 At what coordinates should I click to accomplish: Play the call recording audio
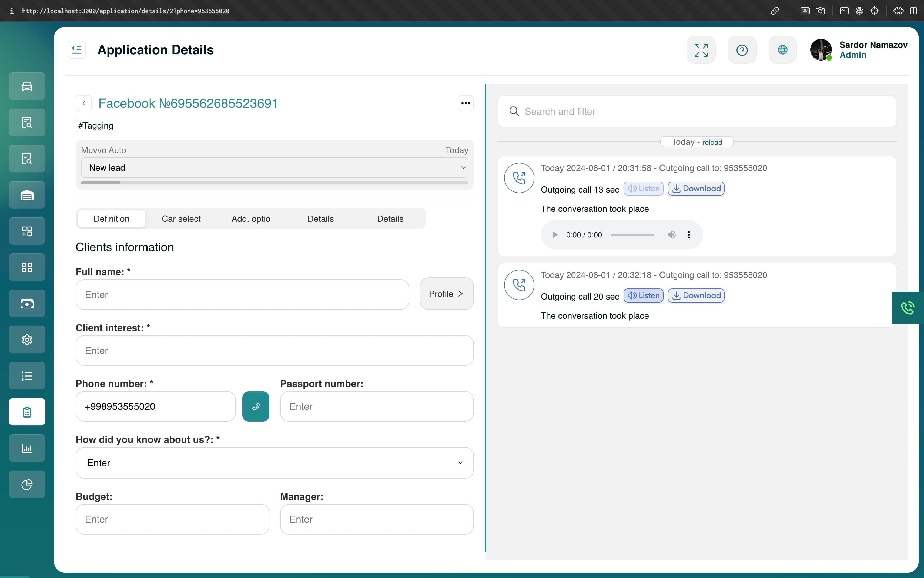click(x=555, y=235)
